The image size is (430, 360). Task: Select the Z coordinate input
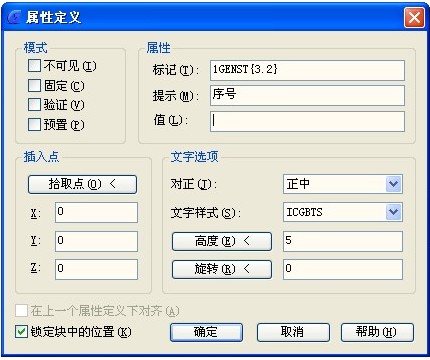(x=96, y=269)
